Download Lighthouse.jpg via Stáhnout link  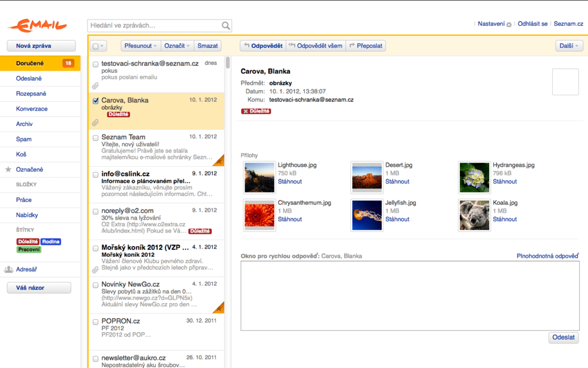[289, 181]
